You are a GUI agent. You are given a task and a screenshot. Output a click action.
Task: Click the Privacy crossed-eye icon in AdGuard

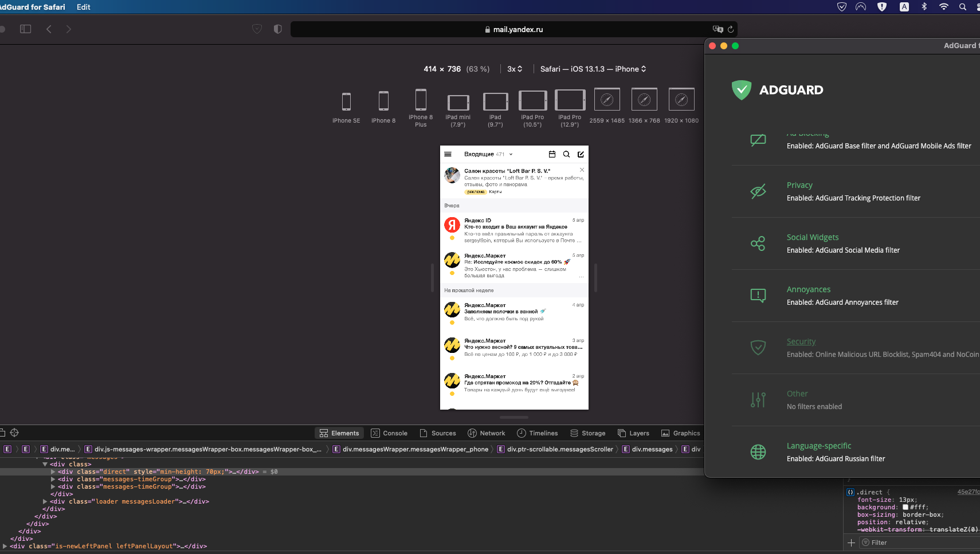tap(758, 191)
